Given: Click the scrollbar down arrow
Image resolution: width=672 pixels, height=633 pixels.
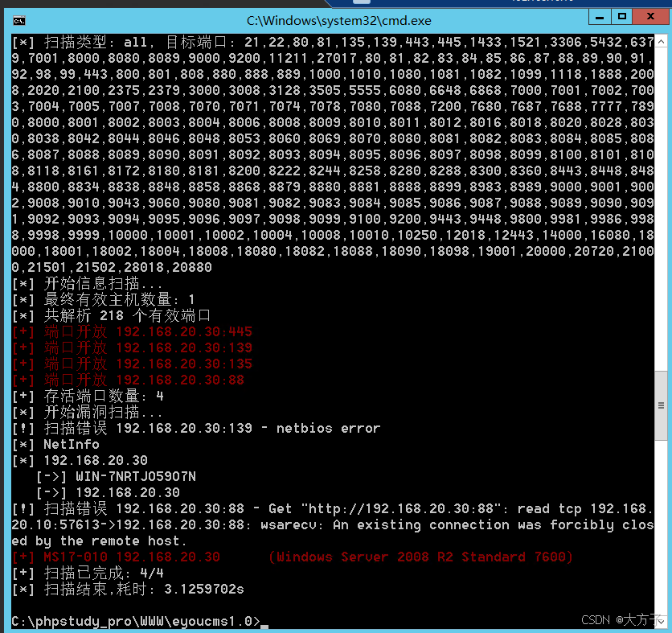Looking at the screenshot, I should click(661, 621).
